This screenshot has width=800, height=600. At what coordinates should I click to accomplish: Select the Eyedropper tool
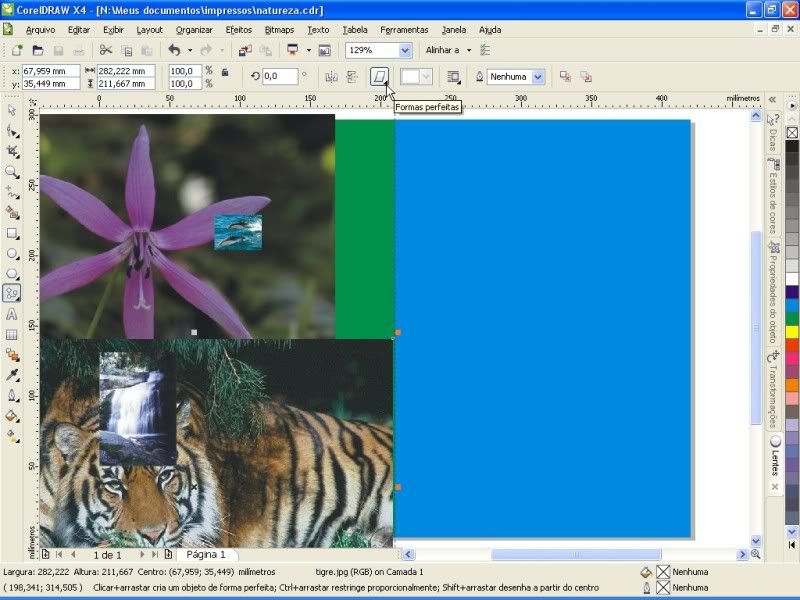(12, 375)
